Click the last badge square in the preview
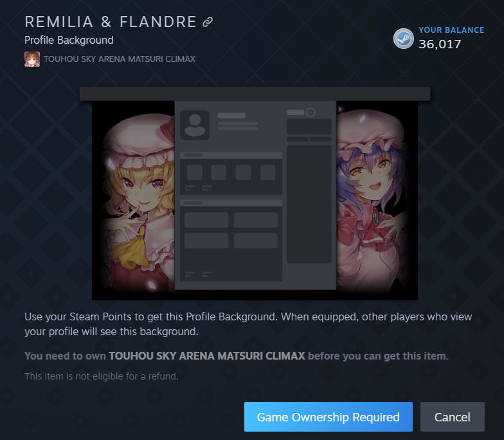504x440 pixels. tap(267, 172)
